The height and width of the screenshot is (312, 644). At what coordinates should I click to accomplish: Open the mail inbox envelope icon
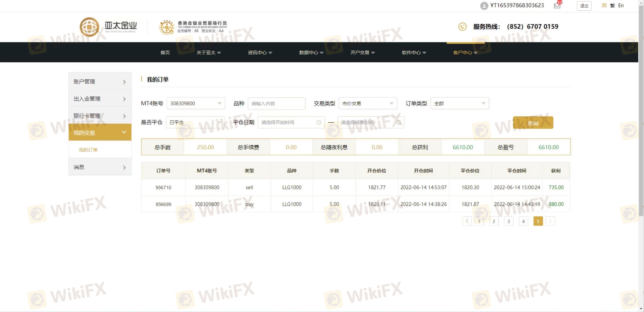557,6
